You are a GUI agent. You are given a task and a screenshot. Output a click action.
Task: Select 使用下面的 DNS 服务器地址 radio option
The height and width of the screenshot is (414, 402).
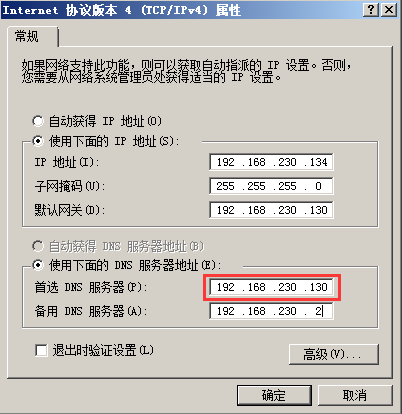38,265
